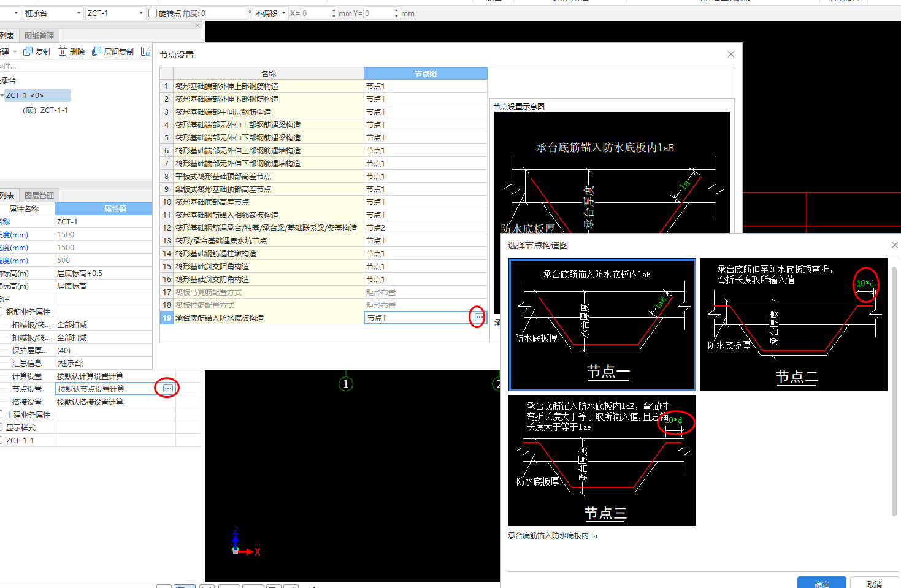The image size is (901, 588).
Task: Collapse the ZCT-1 <0> tree node
Action: 2,96
